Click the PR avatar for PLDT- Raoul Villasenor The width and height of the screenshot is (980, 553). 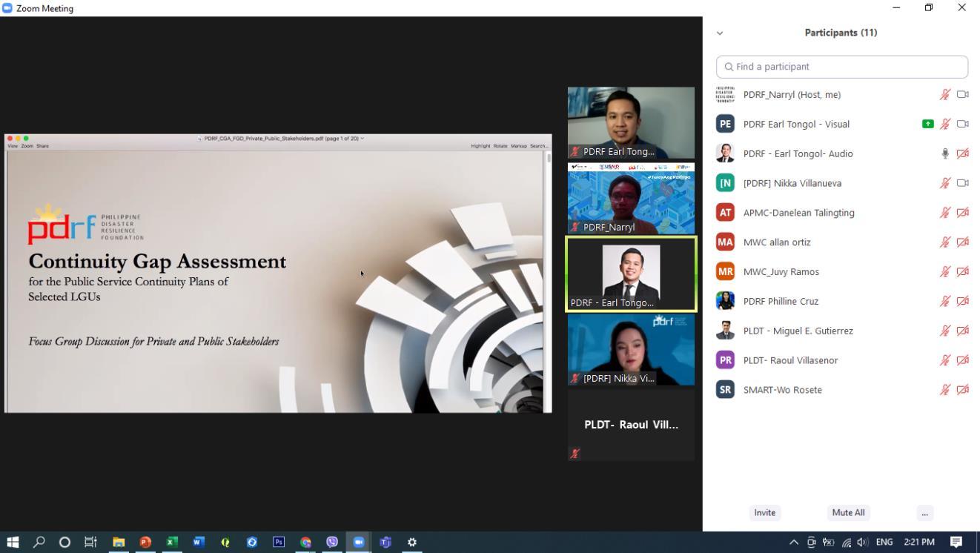tap(725, 360)
